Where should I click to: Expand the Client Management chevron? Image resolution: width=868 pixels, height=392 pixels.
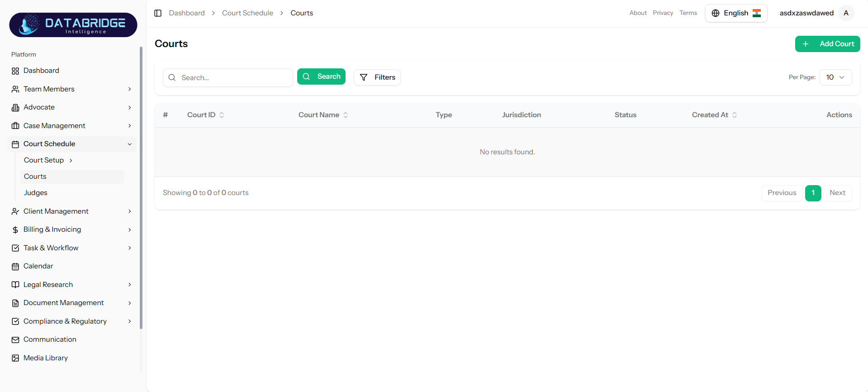(x=130, y=211)
